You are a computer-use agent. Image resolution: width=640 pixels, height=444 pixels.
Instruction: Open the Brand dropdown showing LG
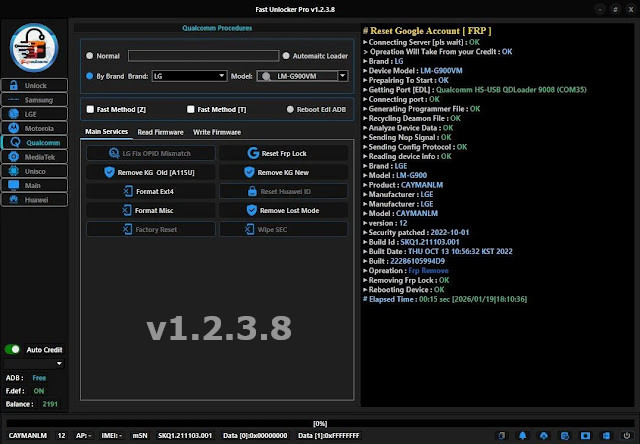189,76
